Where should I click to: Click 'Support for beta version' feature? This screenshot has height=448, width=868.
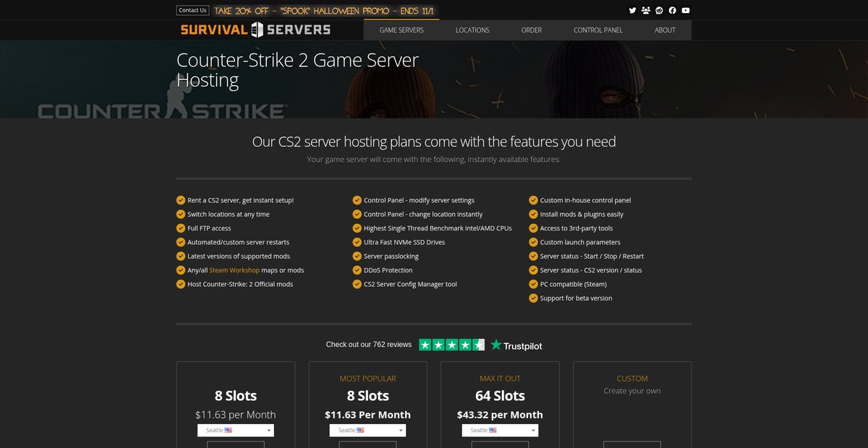point(576,298)
